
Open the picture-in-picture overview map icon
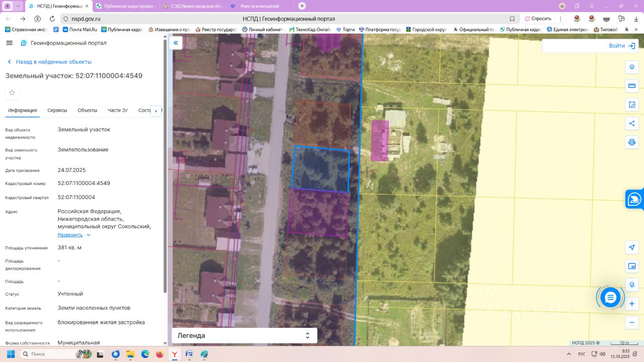(x=632, y=266)
